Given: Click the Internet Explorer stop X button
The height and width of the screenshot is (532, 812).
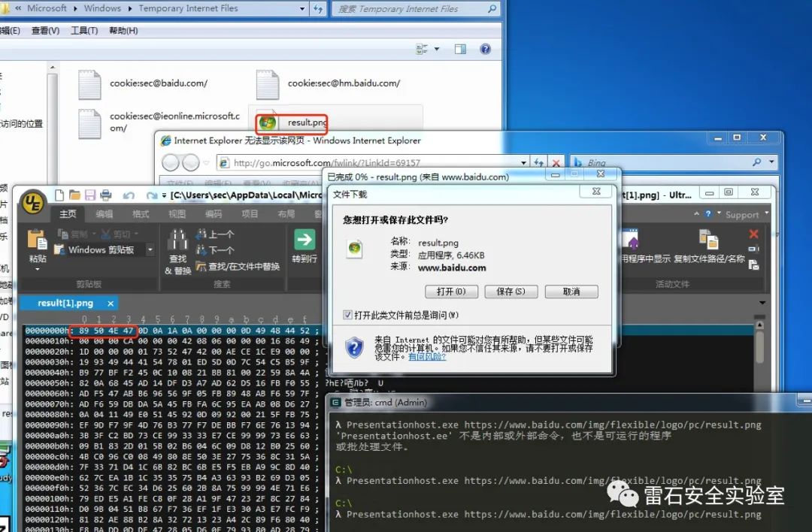Looking at the screenshot, I should click(556, 162).
